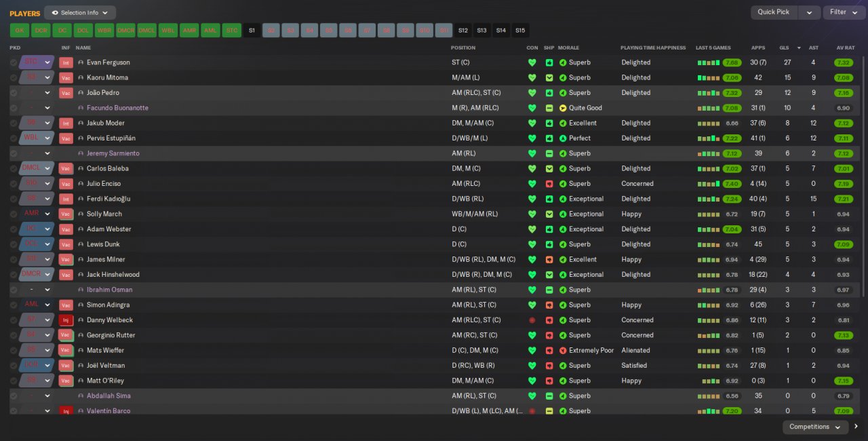Open Pervis Estupiñán's WBL position dropdown
This screenshot has width=868, height=441.
pos(37,138)
